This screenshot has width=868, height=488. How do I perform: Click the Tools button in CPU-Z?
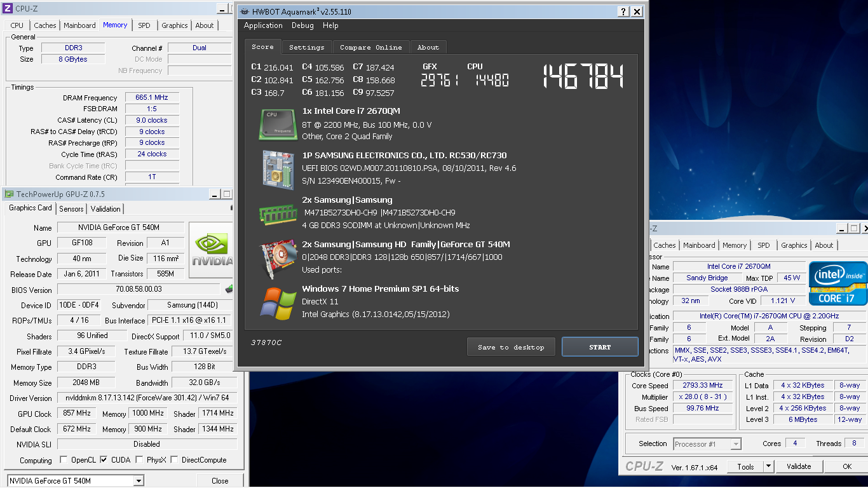point(745,466)
